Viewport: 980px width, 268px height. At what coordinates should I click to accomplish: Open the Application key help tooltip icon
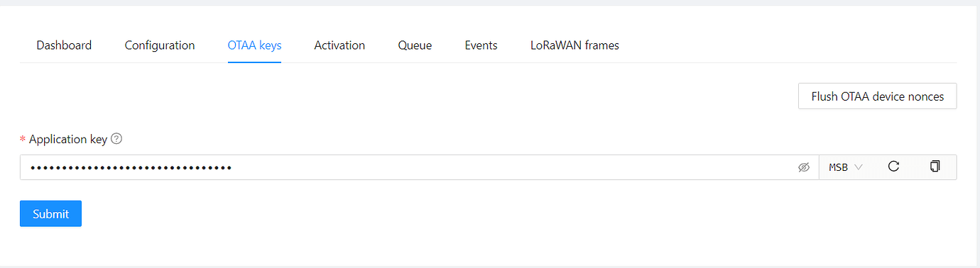(x=117, y=139)
